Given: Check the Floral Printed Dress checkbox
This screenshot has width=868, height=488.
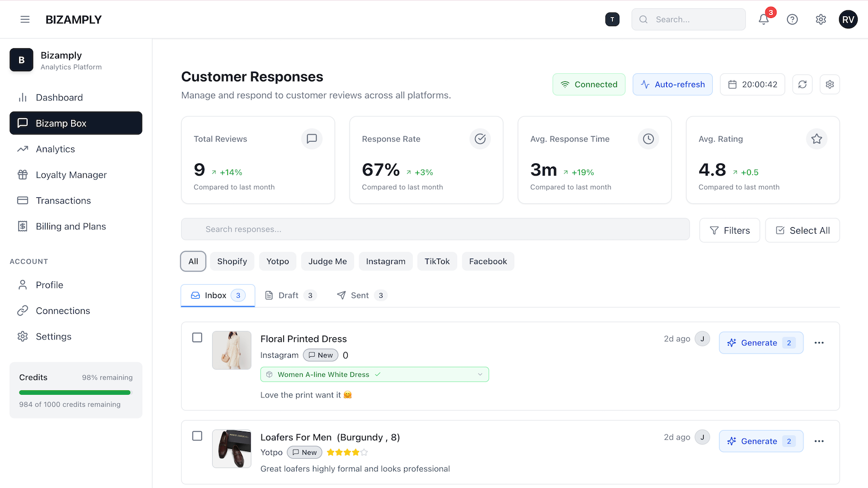Looking at the screenshot, I should point(197,337).
